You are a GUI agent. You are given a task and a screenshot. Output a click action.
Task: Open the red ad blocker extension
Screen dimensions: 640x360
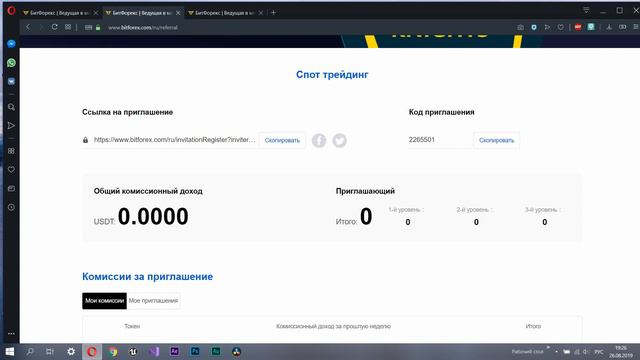click(x=578, y=27)
